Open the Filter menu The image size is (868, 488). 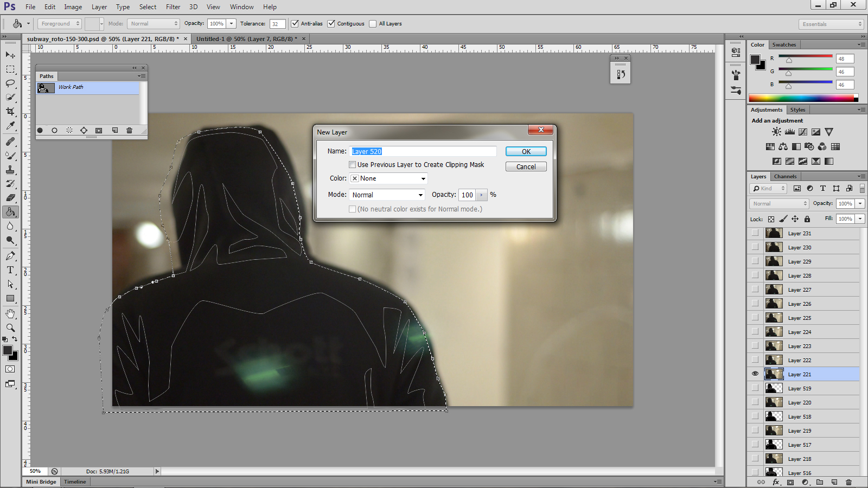(173, 7)
